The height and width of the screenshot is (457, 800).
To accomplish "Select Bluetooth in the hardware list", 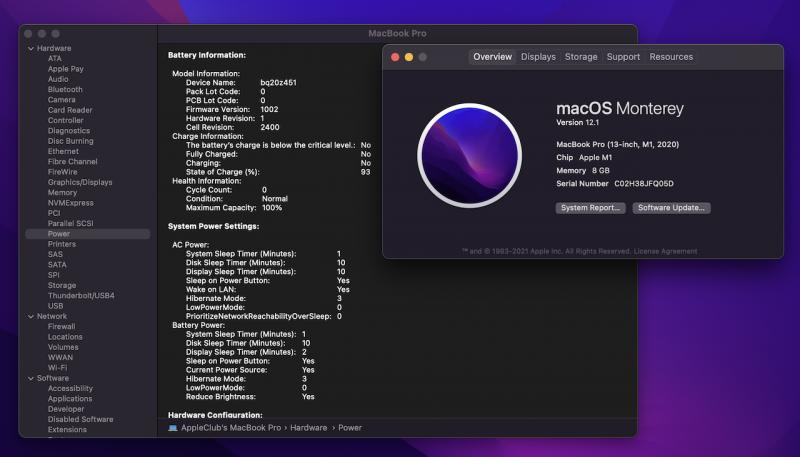I will (65, 89).
